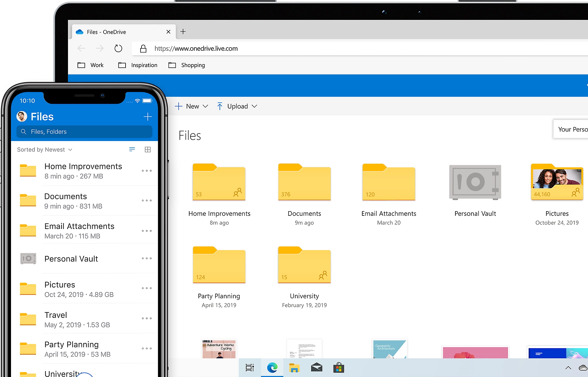Click the add new item plus button
The height and width of the screenshot is (377, 588).
[x=148, y=116]
